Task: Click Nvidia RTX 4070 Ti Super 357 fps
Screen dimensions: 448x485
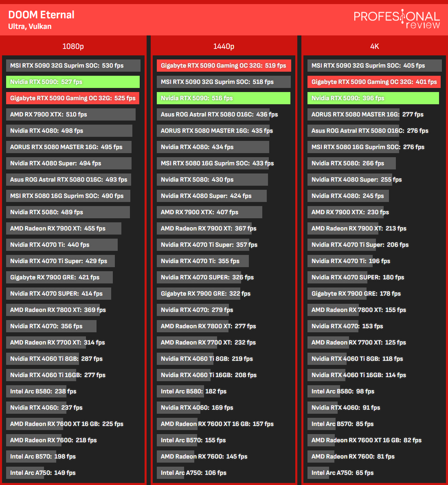Action: pos(203,245)
